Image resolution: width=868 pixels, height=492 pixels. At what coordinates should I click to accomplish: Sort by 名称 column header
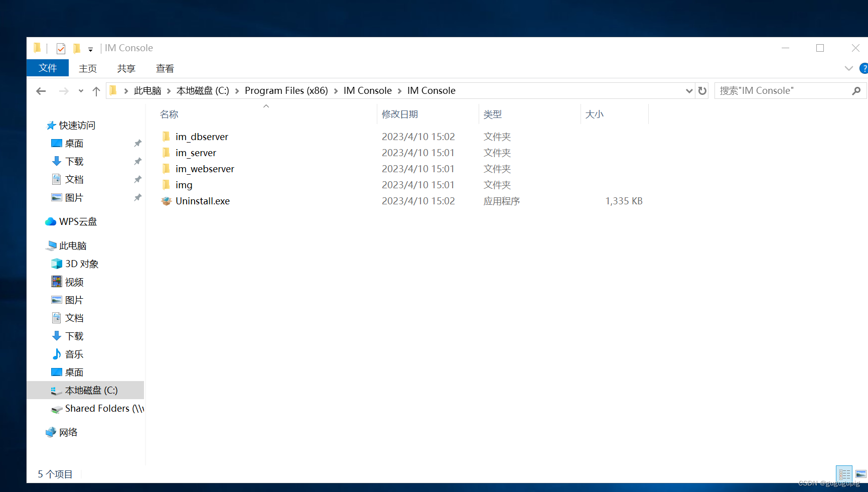tap(169, 114)
